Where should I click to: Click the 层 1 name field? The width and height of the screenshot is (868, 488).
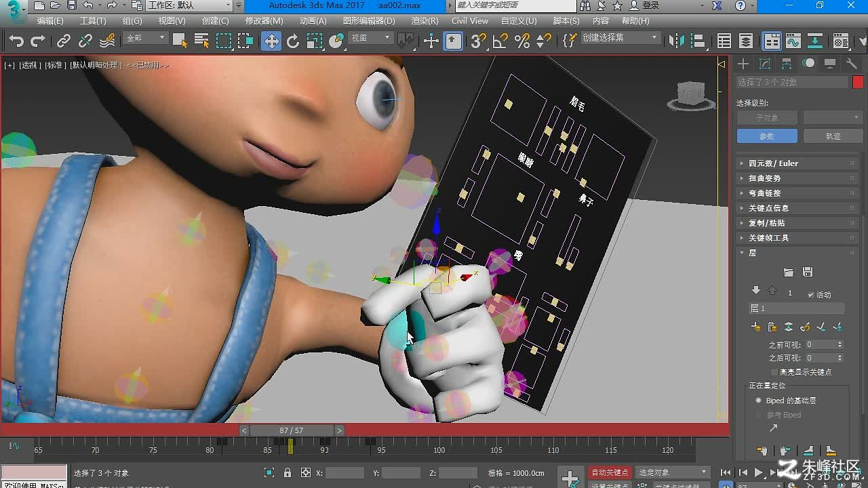pyautogui.click(x=797, y=308)
